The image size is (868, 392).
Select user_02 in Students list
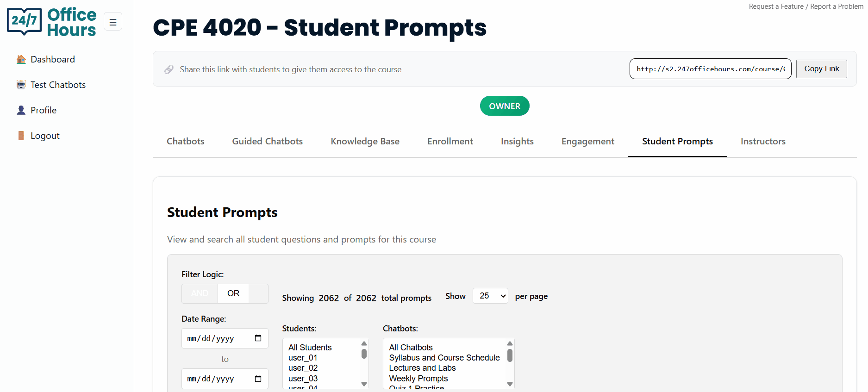tap(303, 368)
